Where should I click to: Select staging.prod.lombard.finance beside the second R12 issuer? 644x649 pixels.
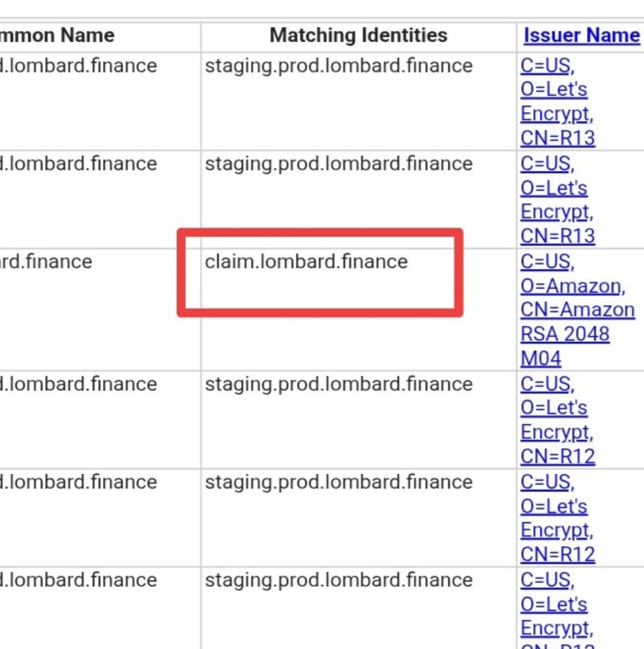(x=338, y=482)
